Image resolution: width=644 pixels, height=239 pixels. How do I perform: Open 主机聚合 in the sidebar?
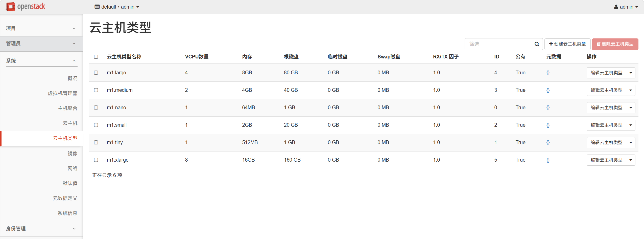[x=67, y=108]
